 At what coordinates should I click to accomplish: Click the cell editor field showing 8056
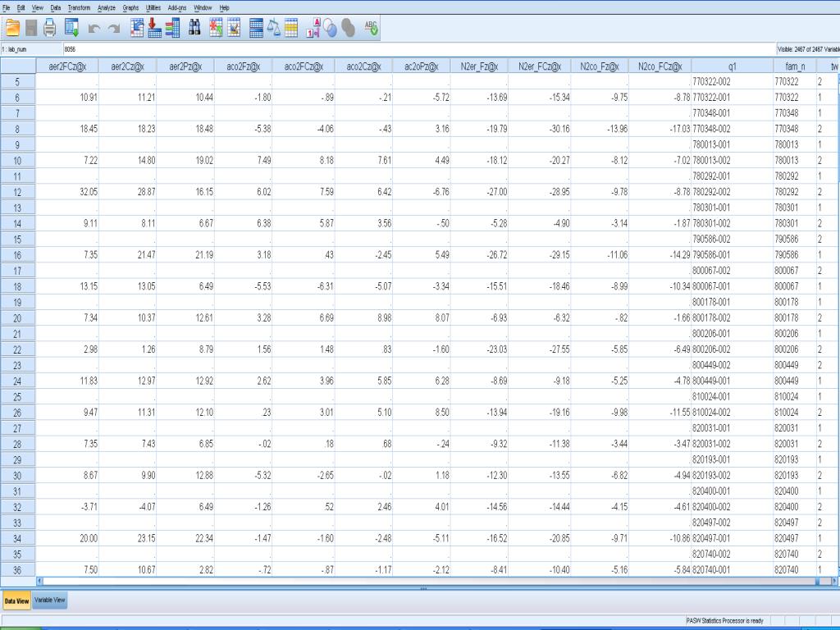(x=419, y=49)
